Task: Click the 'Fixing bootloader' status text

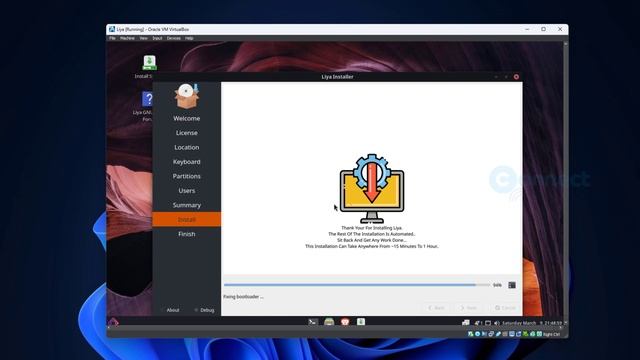Action: coord(243,297)
